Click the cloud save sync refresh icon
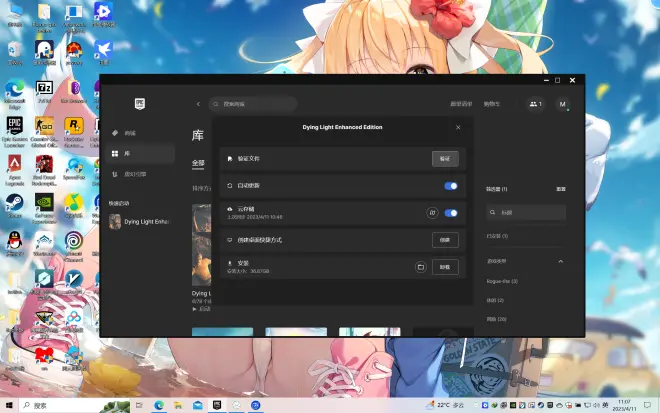The height and width of the screenshot is (413, 660). coord(432,212)
